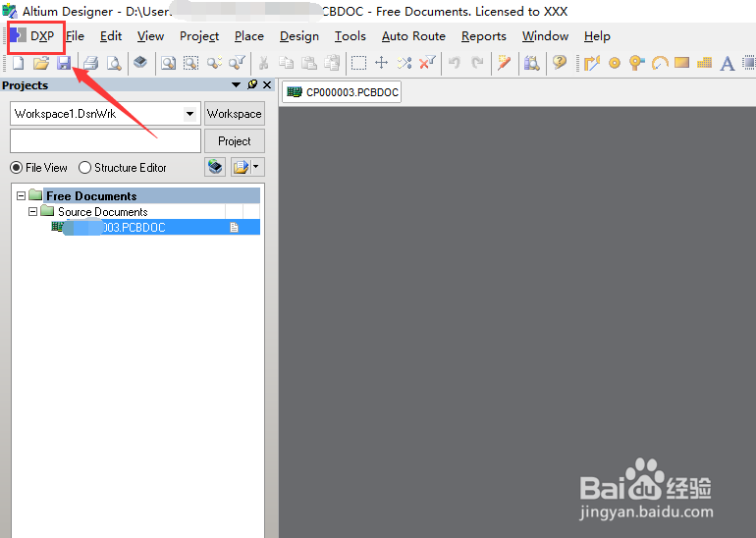Click the Workspace button

[x=235, y=114]
